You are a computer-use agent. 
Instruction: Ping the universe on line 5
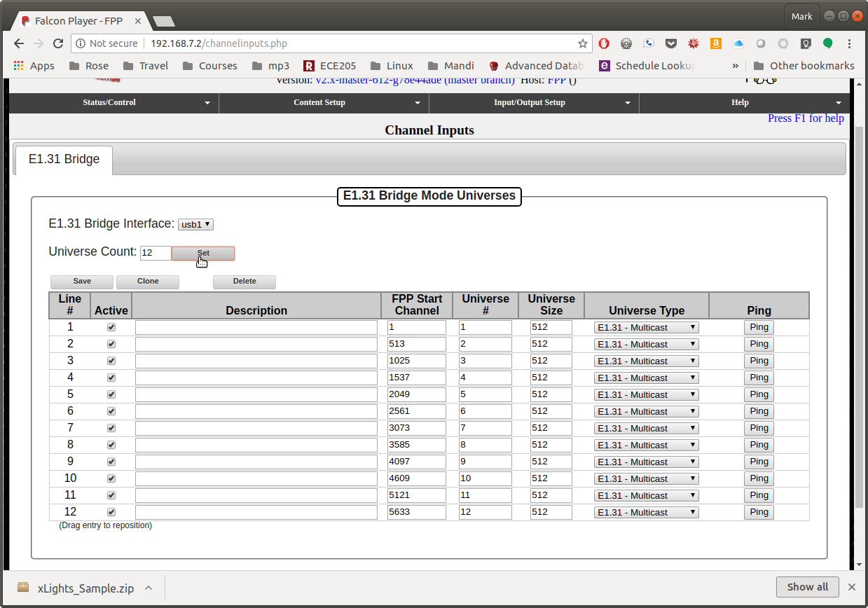[x=759, y=394]
